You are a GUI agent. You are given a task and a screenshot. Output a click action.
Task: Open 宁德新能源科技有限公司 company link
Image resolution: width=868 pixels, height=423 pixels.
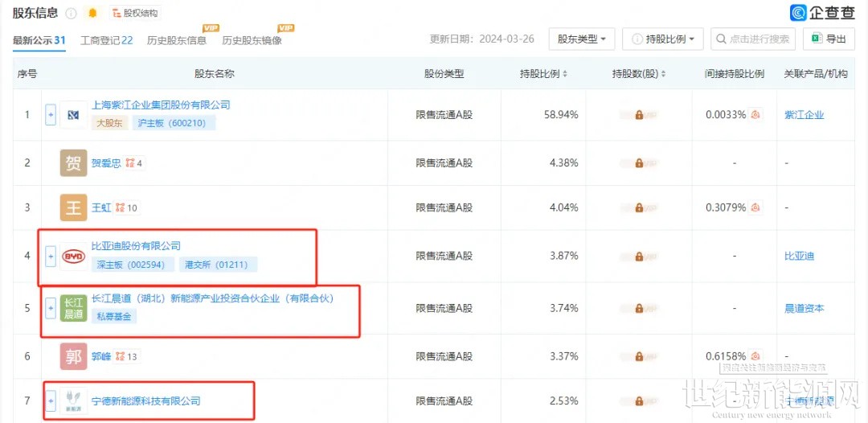click(145, 400)
